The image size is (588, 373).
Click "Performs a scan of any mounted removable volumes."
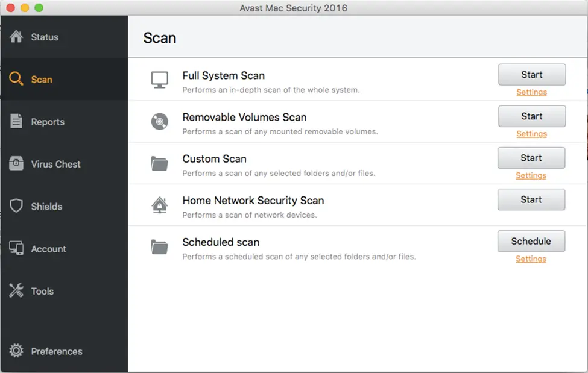click(280, 131)
